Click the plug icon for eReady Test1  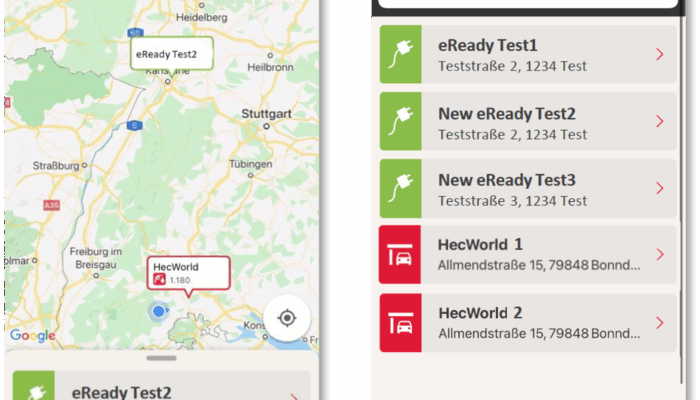[x=401, y=55]
